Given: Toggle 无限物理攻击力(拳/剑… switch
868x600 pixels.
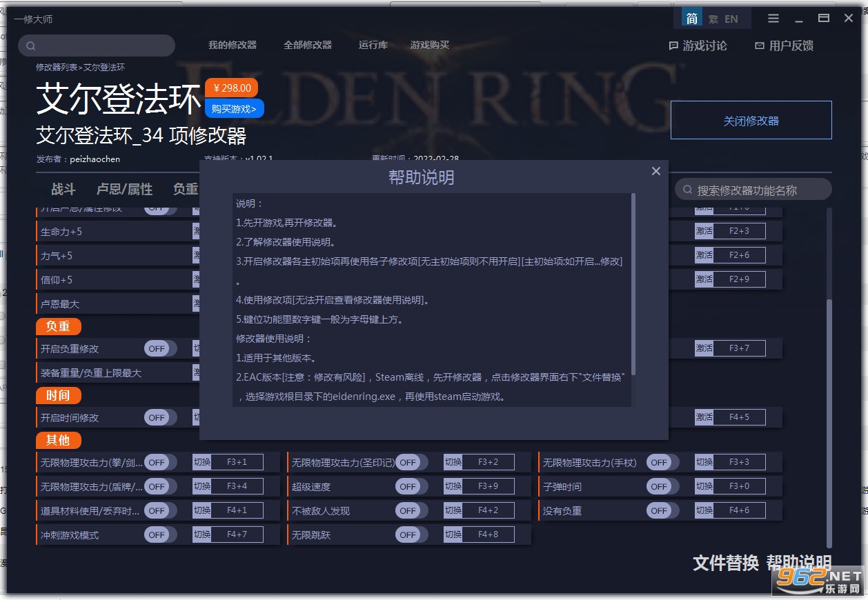Looking at the screenshot, I should (160, 462).
